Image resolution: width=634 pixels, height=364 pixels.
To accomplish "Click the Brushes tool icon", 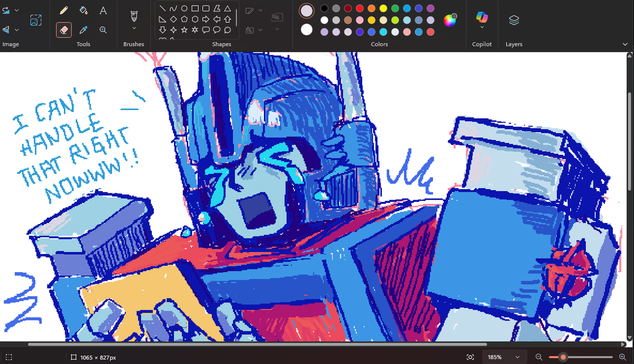I will click(134, 16).
